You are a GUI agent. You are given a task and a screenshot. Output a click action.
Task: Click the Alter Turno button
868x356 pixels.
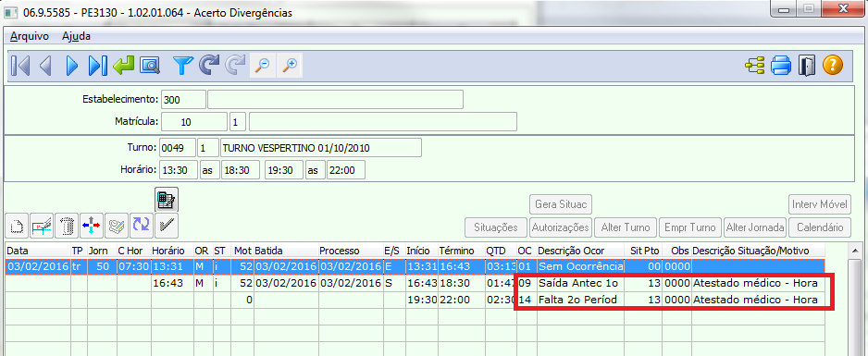click(x=626, y=227)
